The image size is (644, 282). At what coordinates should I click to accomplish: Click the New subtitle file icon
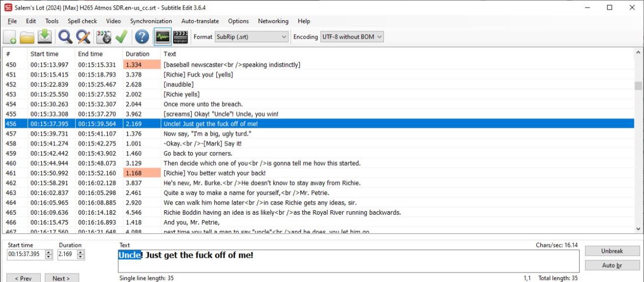10,37
